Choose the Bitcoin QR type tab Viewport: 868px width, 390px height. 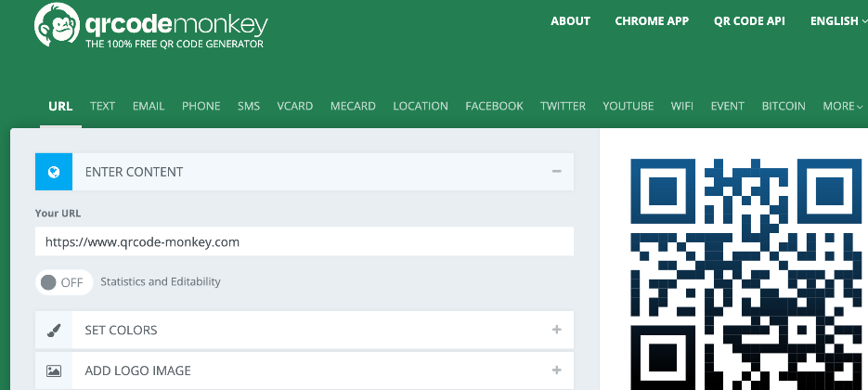pos(784,106)
